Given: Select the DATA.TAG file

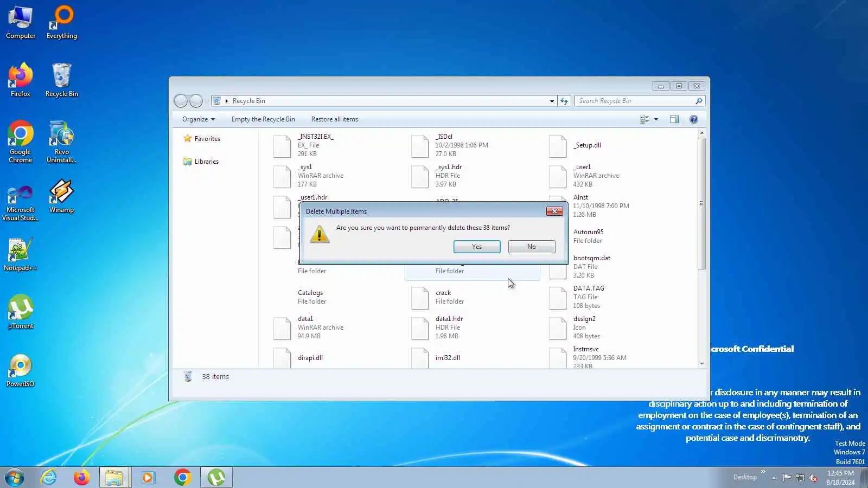Looking at the screenshot, I should [610, 297].
